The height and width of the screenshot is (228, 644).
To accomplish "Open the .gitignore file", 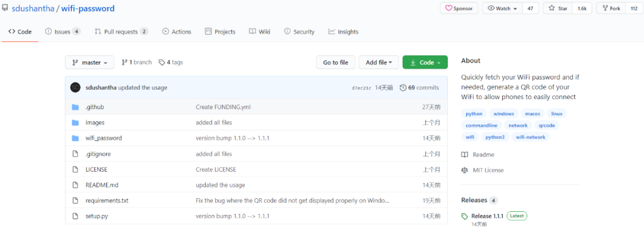I will coord(98,153).
